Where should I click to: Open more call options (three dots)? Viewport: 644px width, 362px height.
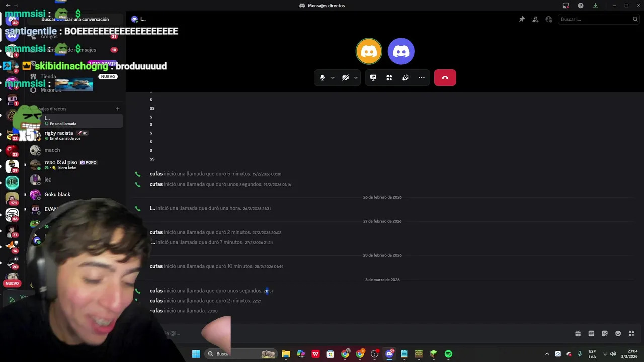coord(422,78)
